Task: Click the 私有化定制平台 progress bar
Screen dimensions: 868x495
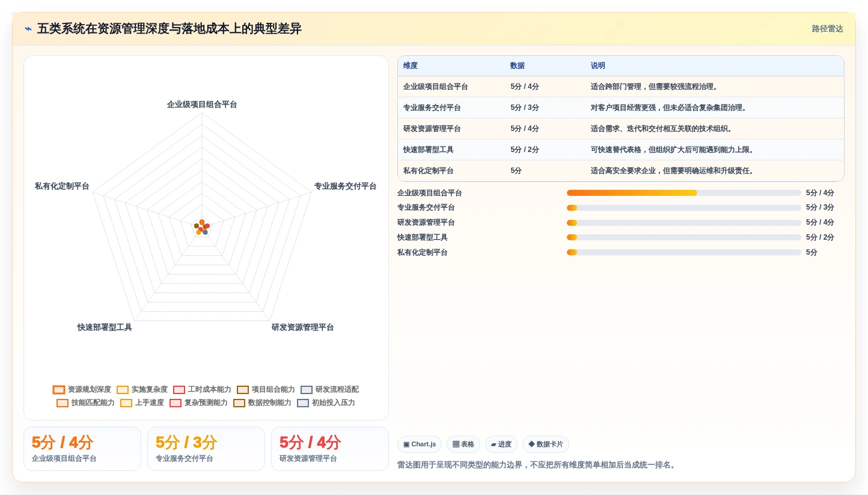Action: tap(684, 252)
